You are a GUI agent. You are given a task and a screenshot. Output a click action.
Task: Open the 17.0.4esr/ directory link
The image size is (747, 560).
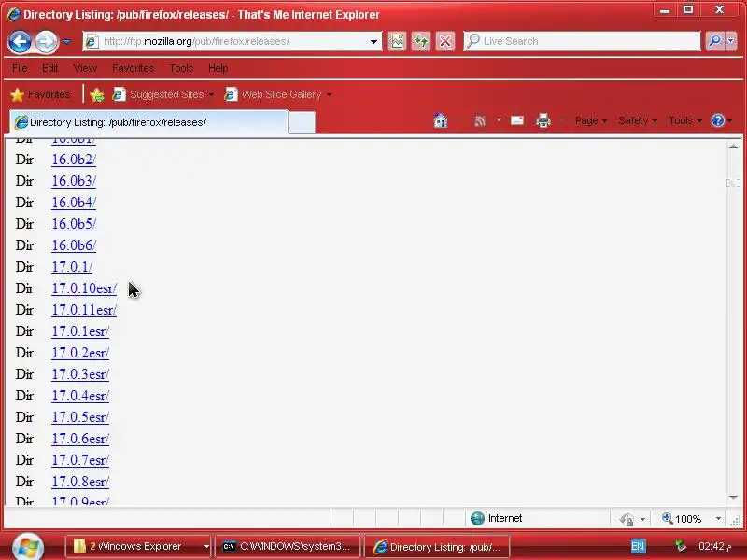80,396
